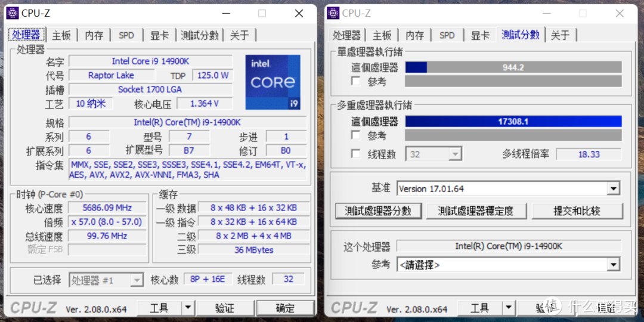Screen dimensions: 644x322
Task: Open 关于 tab in right window
Action: coord(561,35)
